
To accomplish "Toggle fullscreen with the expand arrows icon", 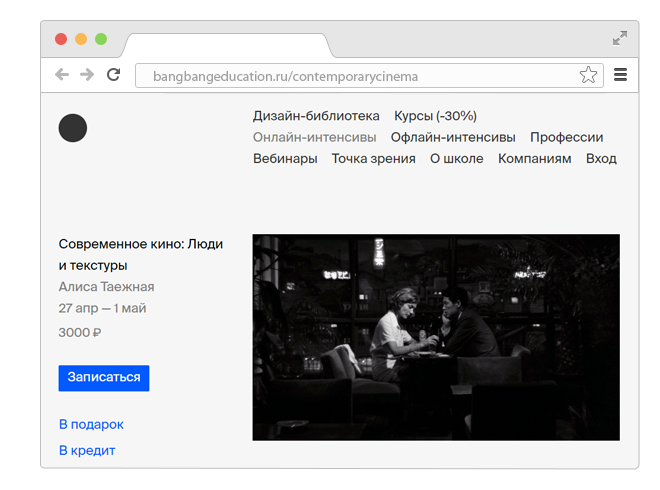I will (620, 38).
